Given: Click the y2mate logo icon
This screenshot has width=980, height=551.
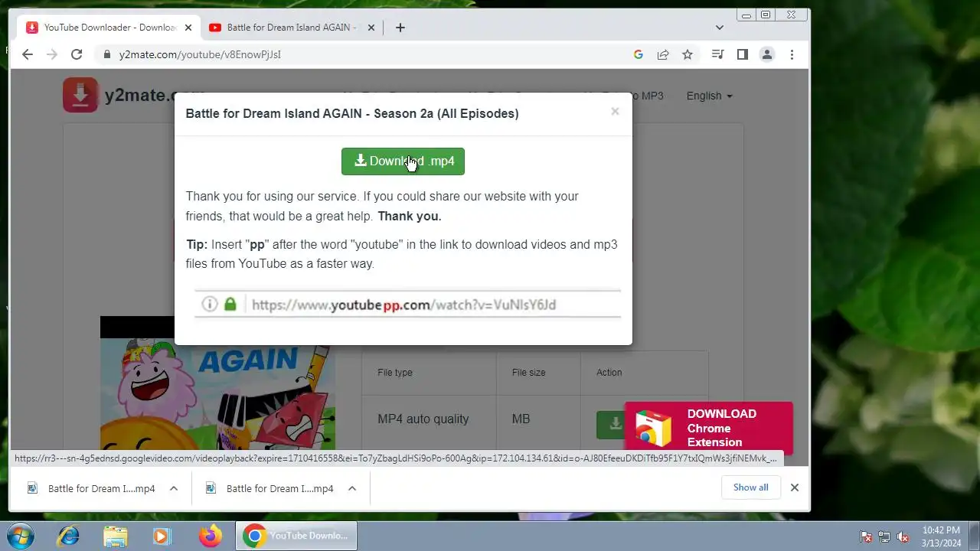Looking at the screenshot, I should point(80,95).
